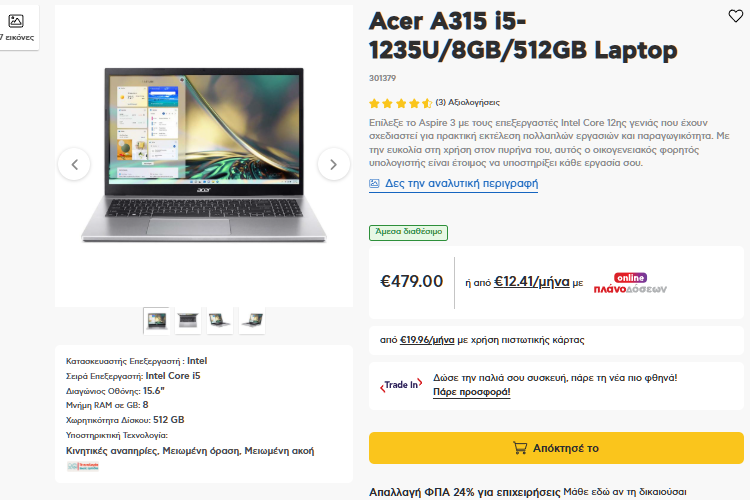
Task: Select first laptop thumbnail
Action: 156,321
